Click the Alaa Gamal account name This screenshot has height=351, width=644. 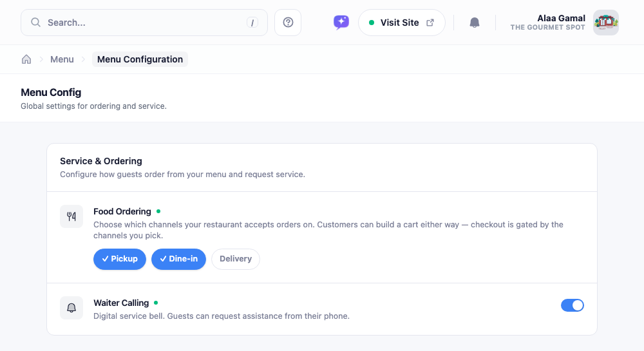tap(561, 18)
